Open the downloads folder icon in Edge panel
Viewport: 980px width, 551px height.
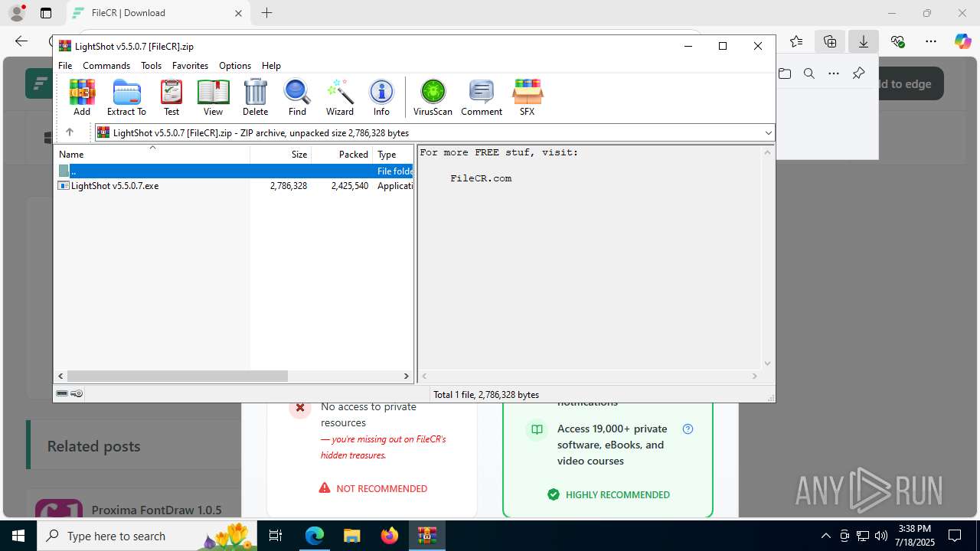pyautogui.click(x=785, y=73)
